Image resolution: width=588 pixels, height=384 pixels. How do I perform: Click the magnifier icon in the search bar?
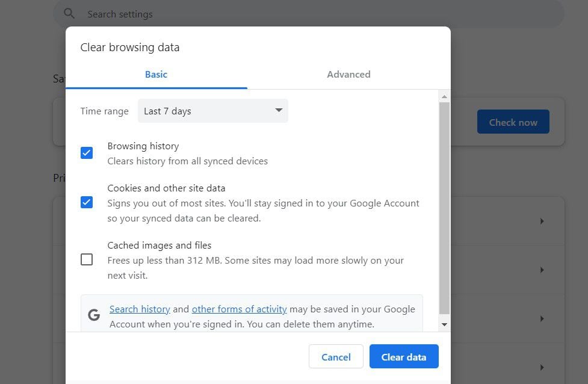69,14
